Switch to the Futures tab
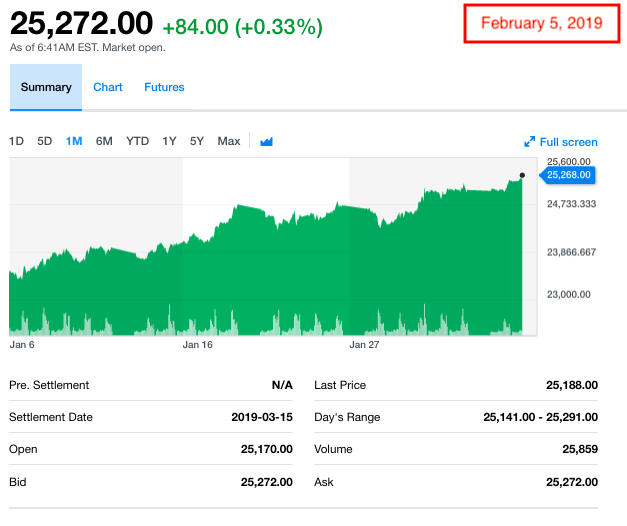 click(x=164, y=87)
